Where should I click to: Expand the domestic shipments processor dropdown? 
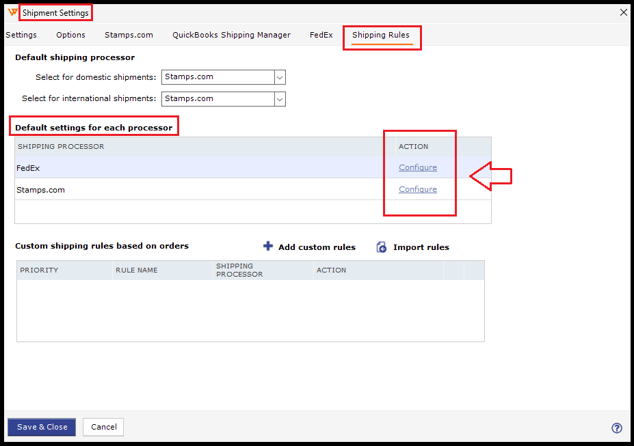click(279, 77)
